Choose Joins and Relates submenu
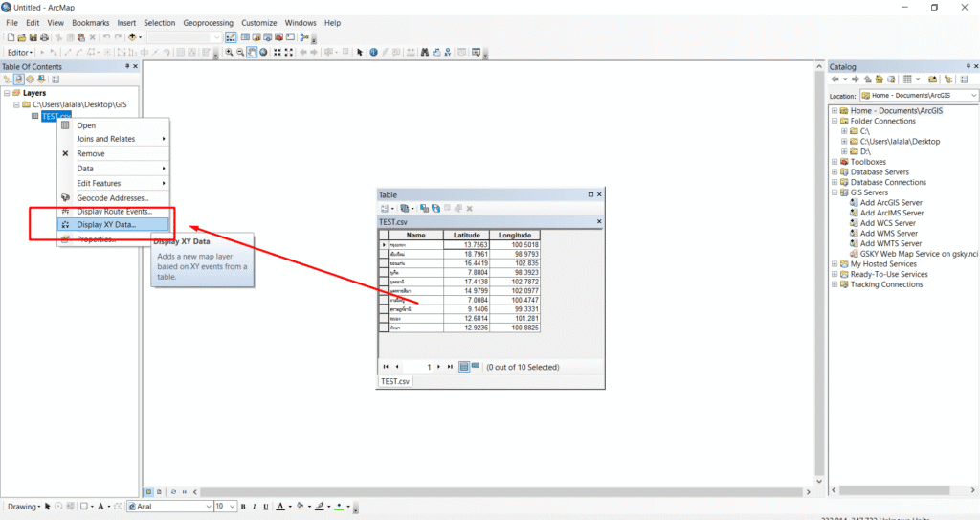Screen dimensions: 980x520 click(113, 139)
